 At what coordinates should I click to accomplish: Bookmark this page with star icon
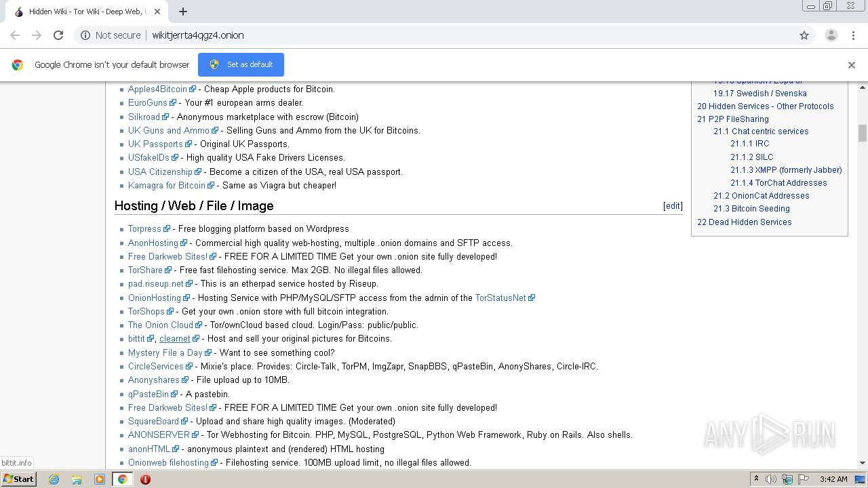click(x=804, y=35)
